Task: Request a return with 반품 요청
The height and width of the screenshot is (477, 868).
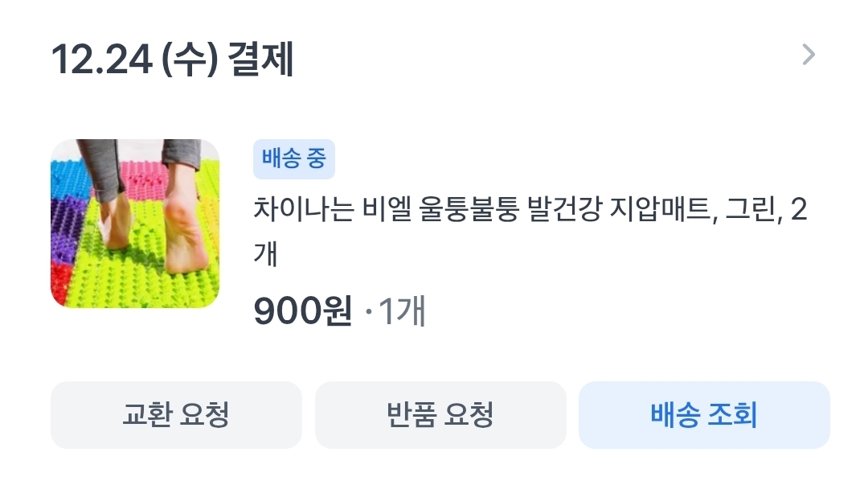Action: 440,414
